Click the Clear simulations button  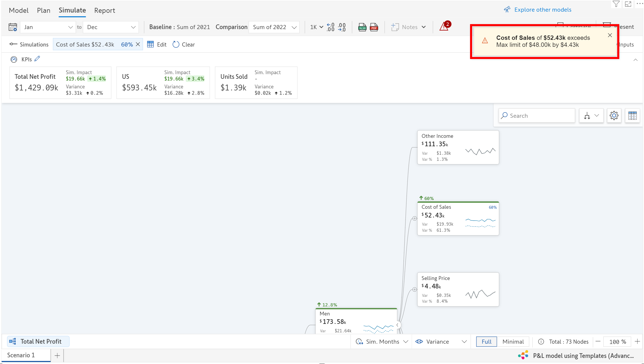click(184, 44)
